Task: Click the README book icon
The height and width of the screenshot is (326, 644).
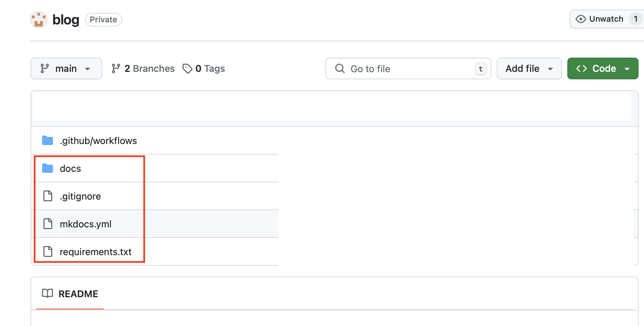Action: [48, 293]
